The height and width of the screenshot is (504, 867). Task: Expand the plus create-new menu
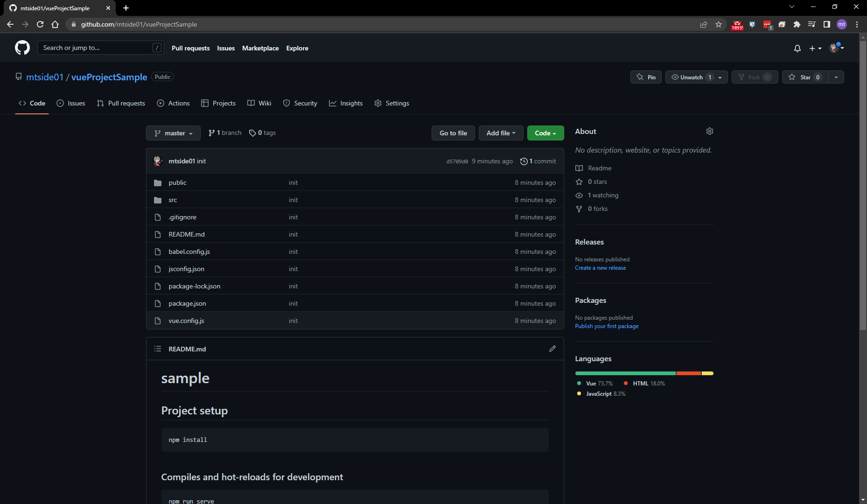pyautogui.click(x=815, y=48)
